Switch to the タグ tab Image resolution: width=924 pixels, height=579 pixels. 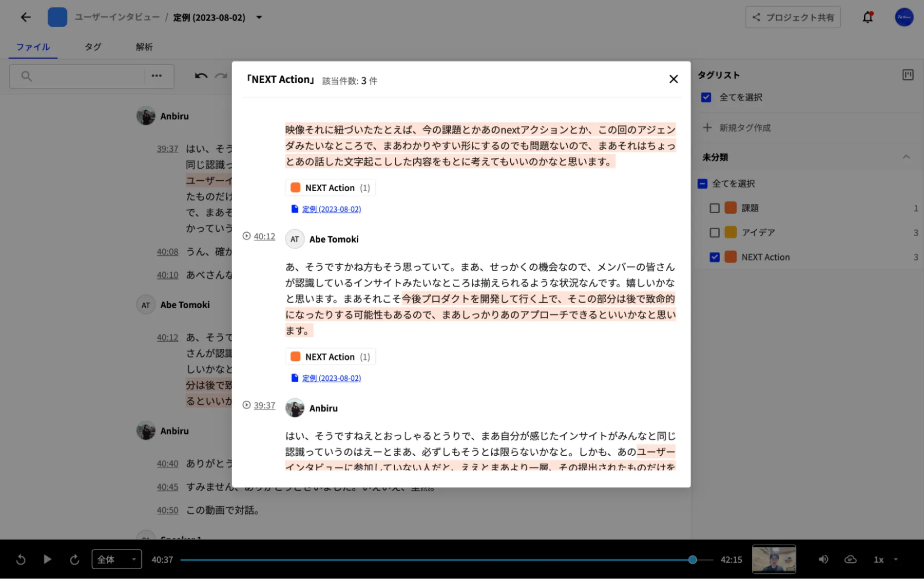pos(93,47)
